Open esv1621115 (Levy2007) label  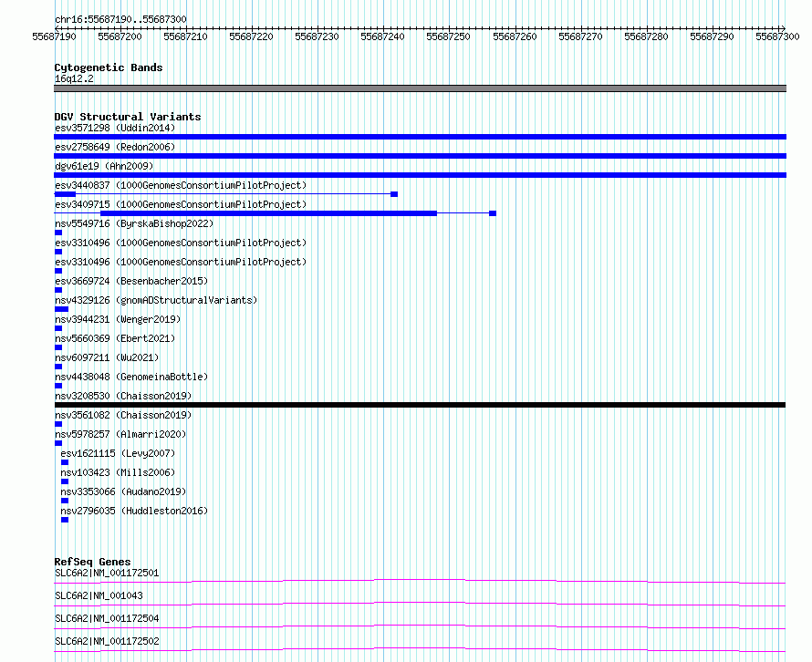[118, 453]
